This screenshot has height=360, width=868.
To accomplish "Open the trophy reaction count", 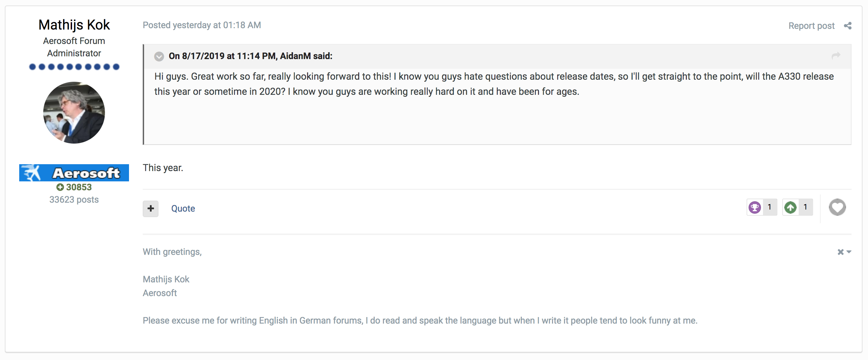I will coord(770,207).
